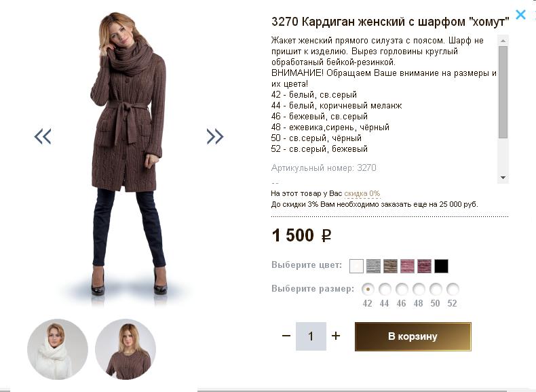536x392 pixels.
Task: Decrease quantity with the minus icon
Action: coord(286,336)
